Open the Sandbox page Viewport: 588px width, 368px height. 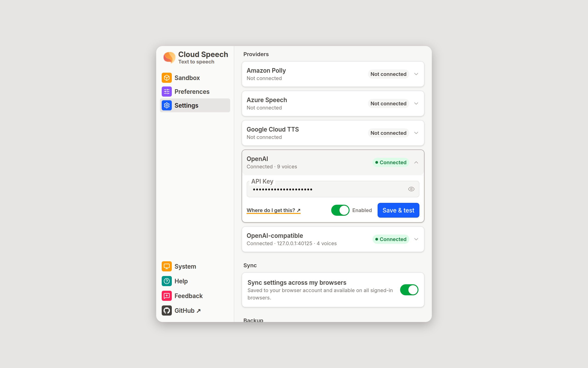(x=195, y=78)
